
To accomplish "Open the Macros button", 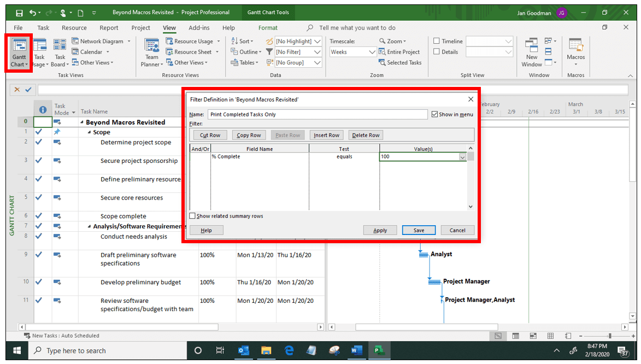I will [575, 53].
